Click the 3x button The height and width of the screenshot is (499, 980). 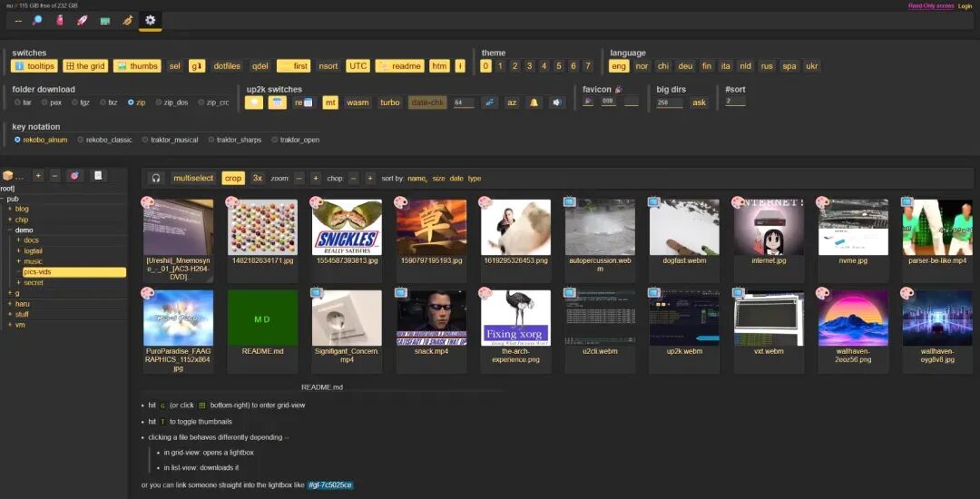[x=258, y=178]
